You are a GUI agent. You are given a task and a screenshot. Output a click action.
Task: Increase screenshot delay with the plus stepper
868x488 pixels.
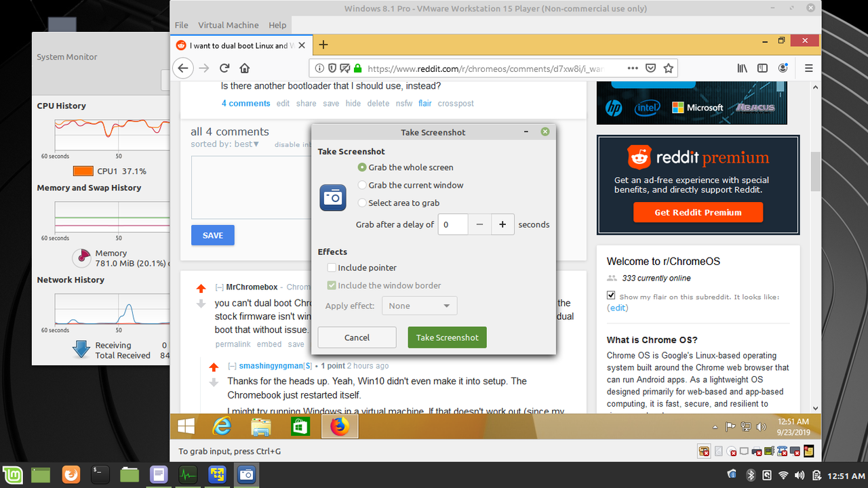(x=502, y=224)
